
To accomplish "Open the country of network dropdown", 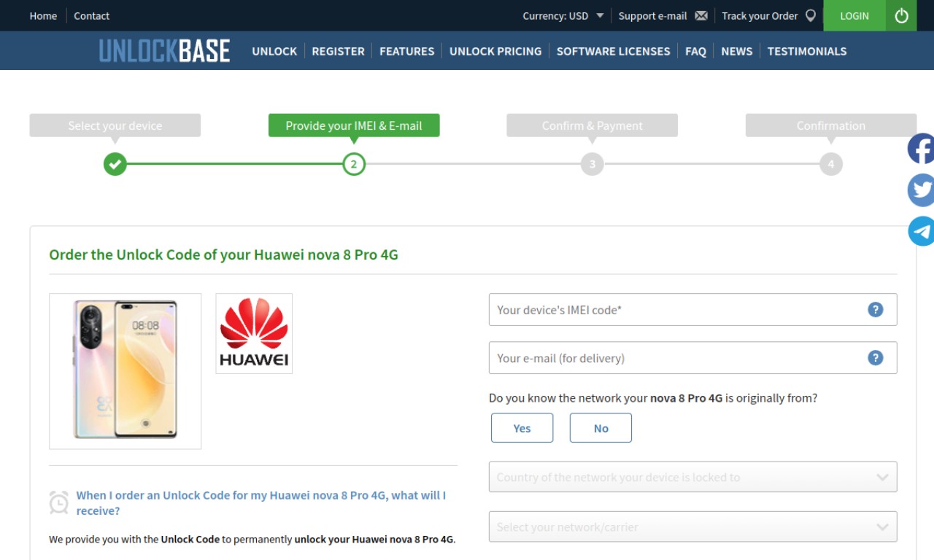I will [x=692, y=477].
